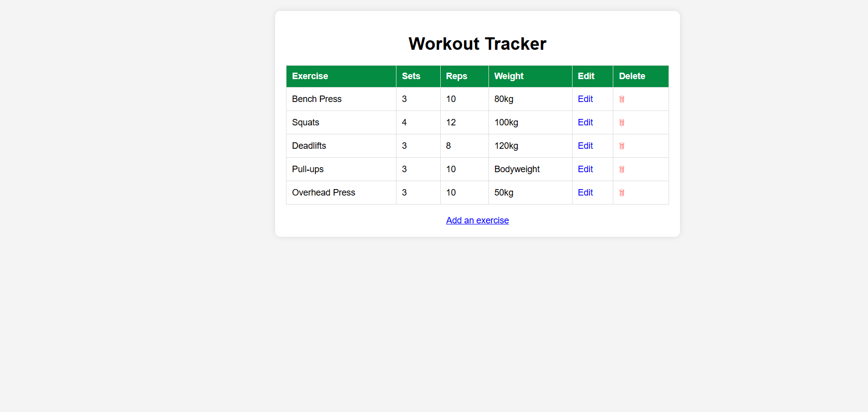
Task: Edit the Deadlifts entry
Action: point(585,146)
